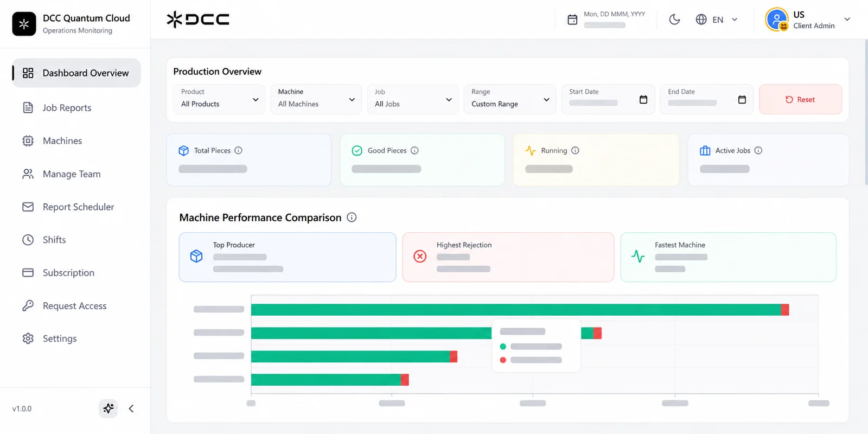This screenshot has width=868, height=434.
Task: Open the Machine All Machines dropdown
Action: (316, 99)
